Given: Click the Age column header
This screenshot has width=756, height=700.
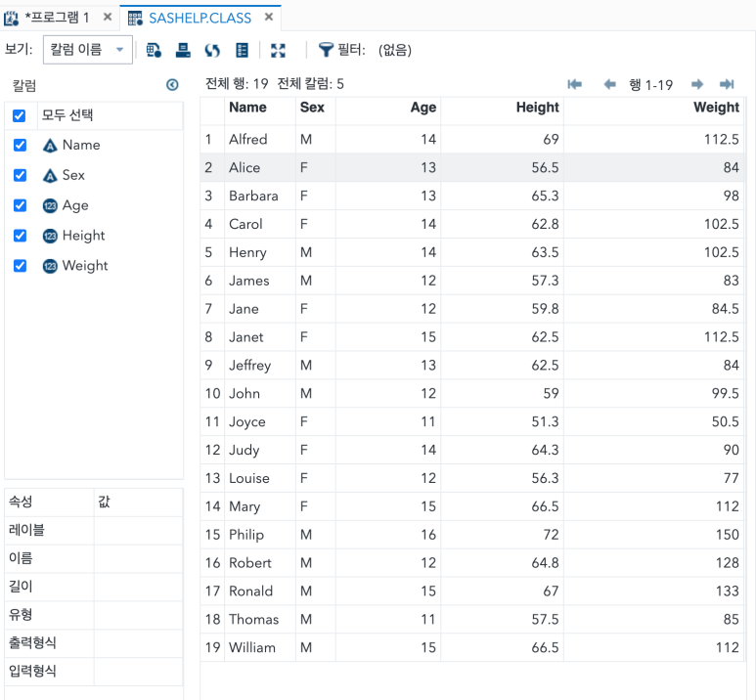Looking at the screenshot, I should click(x=388, y=107).
